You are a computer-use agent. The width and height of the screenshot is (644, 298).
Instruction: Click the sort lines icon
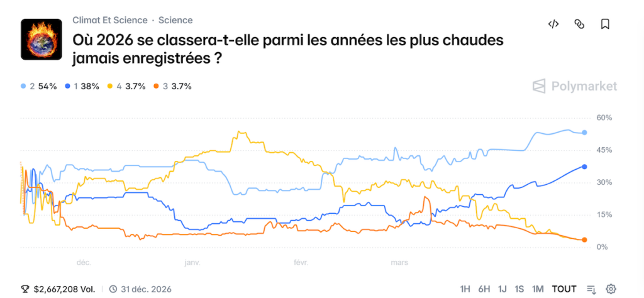click(591, 289)
